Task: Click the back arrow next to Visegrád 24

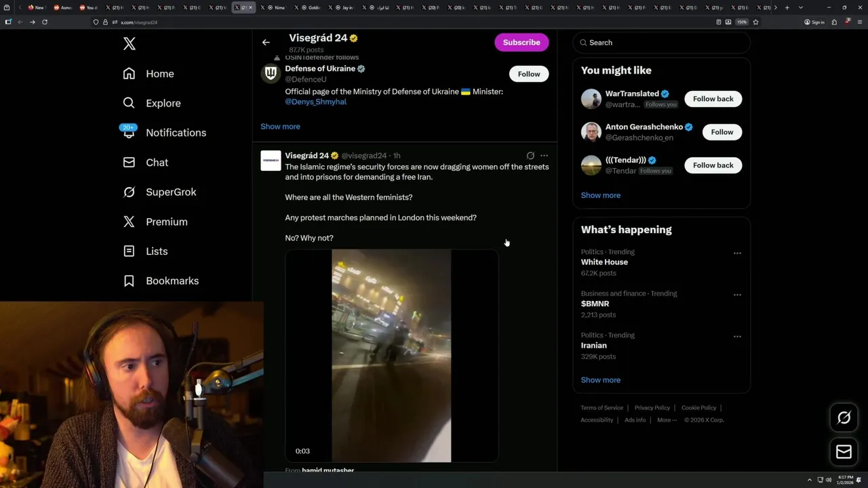Action: [266, 42]
